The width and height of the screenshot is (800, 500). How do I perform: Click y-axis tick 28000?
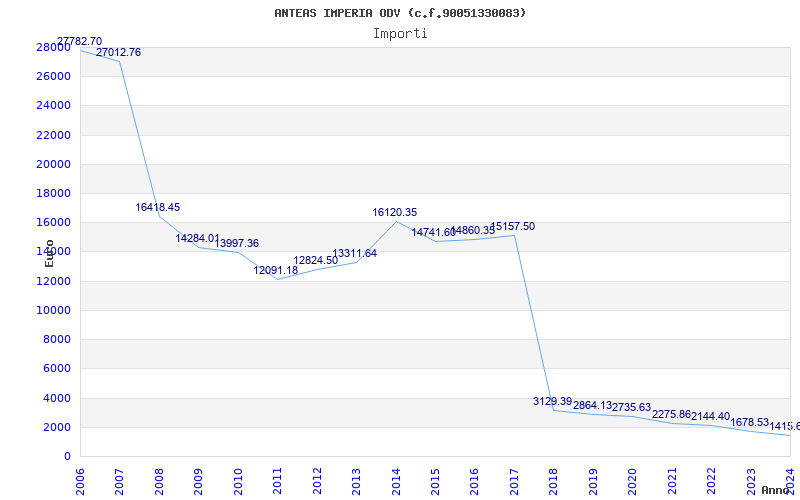coord(54,47)
